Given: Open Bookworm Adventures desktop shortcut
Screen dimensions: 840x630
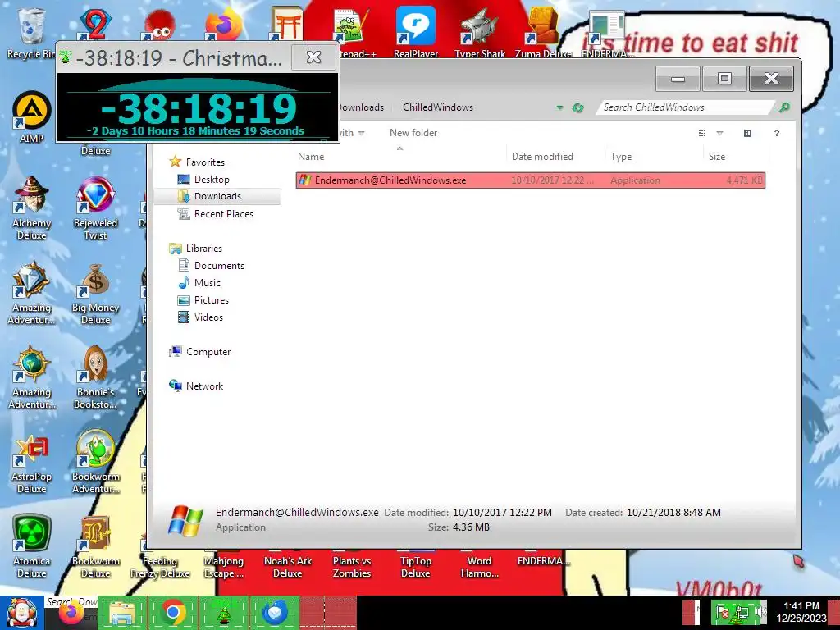Looking at the screenshot, I should 95,462.
